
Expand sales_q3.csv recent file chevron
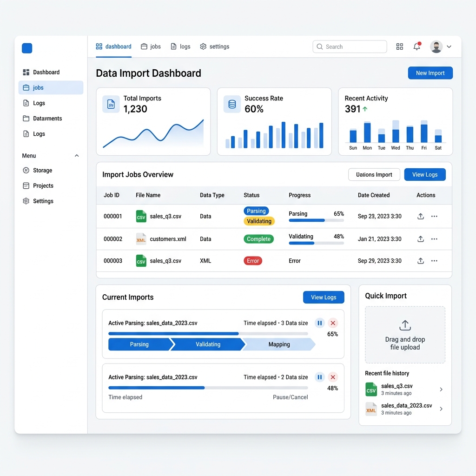pos(441,390)
